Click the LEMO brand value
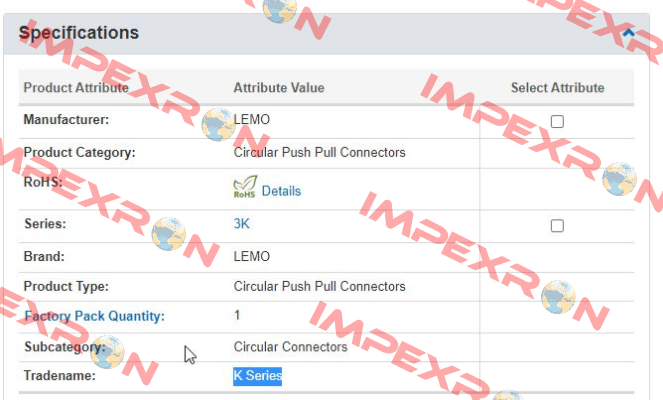Image resolution: width=663 pixels, height=400 pixels. [252, 256]
